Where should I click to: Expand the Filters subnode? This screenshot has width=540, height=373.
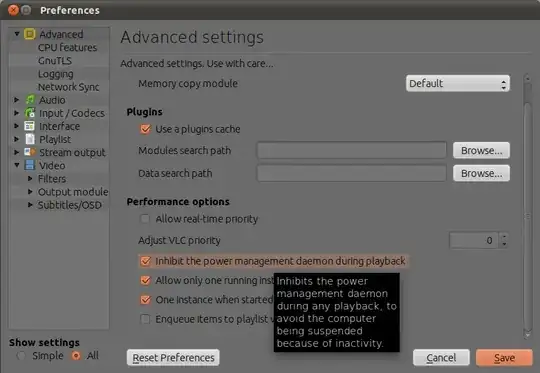pyautogui.click(x=30, y=178)
